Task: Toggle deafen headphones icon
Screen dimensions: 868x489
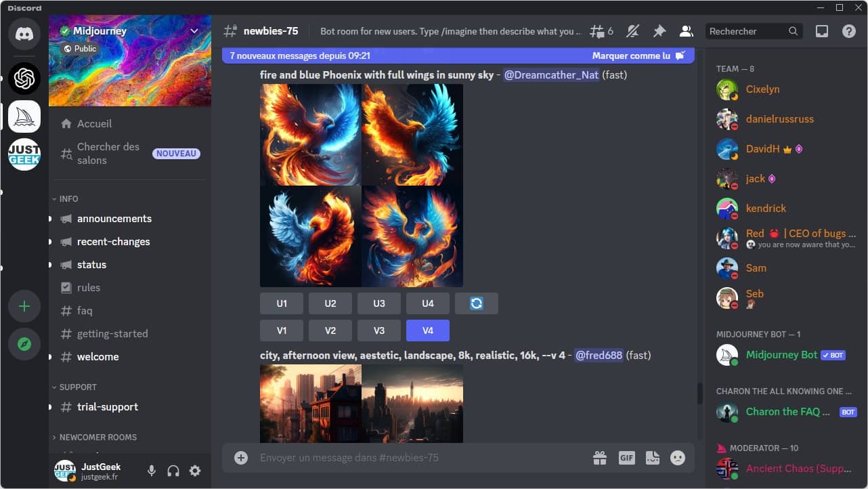Action: 173,471
